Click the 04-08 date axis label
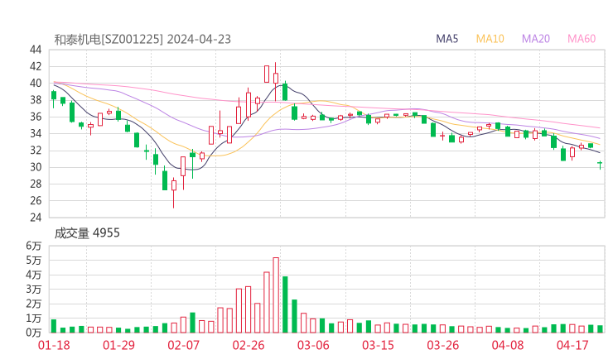 click(x=508, y=345)
